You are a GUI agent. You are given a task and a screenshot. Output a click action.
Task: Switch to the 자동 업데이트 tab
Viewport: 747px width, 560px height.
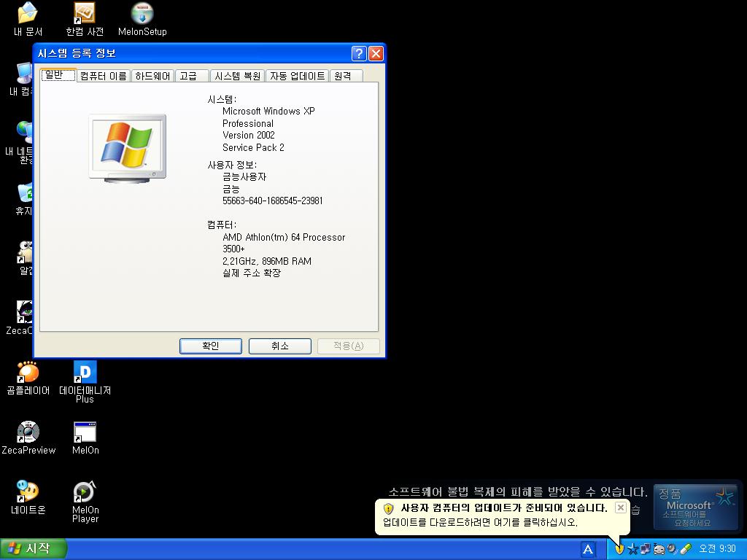click(298, 76)
